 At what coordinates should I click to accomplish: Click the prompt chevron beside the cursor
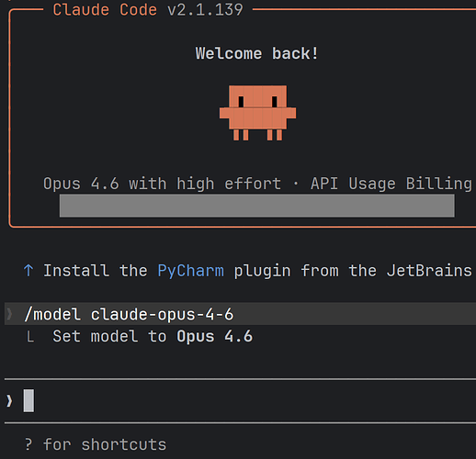click(x=9, y=401)
